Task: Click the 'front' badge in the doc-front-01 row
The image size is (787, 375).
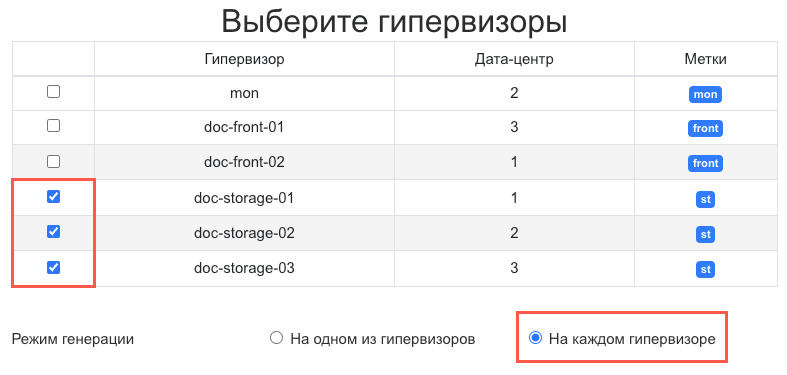Action: 705,129
